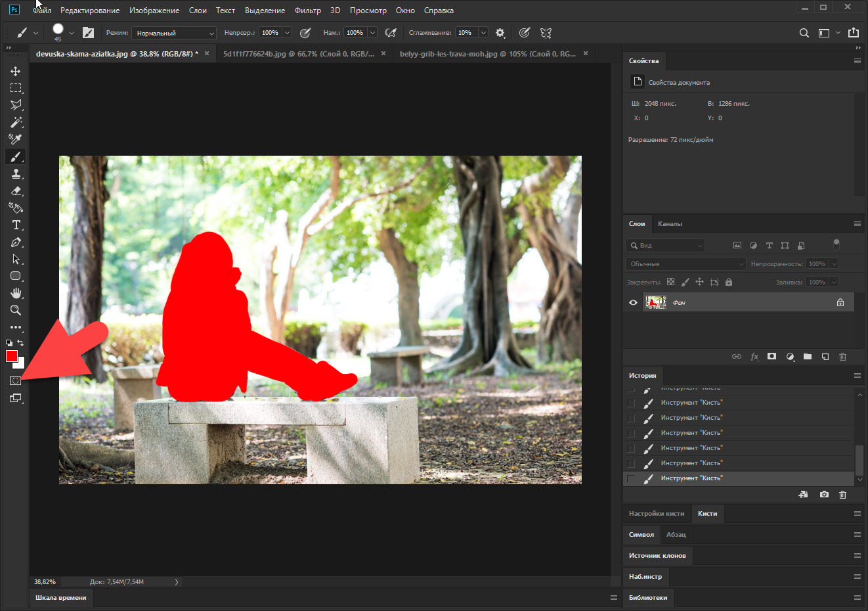Screen dimensions: 868x611
Task: Click the search magnifier in options bar
Action: 804,33
